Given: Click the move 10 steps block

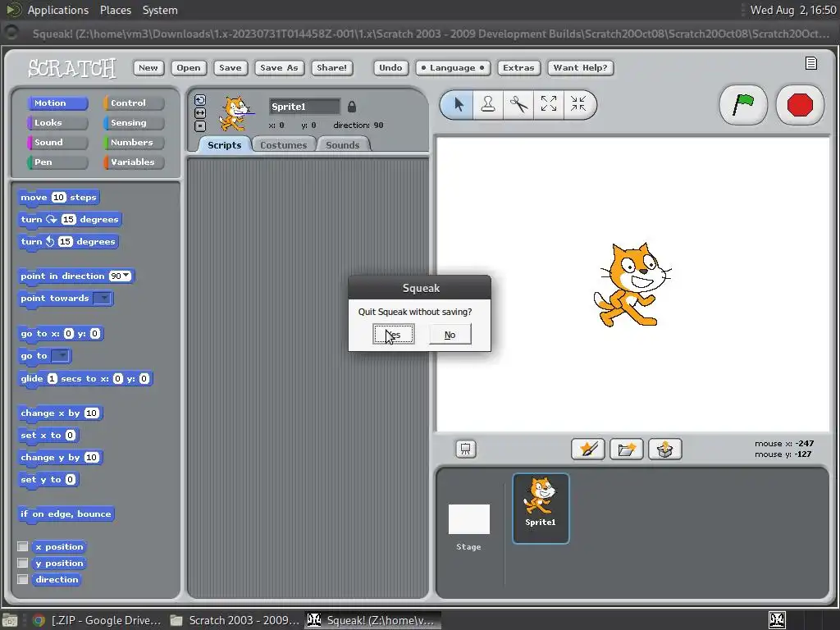Looking at the screenshot, I should (x=58, y=197).
